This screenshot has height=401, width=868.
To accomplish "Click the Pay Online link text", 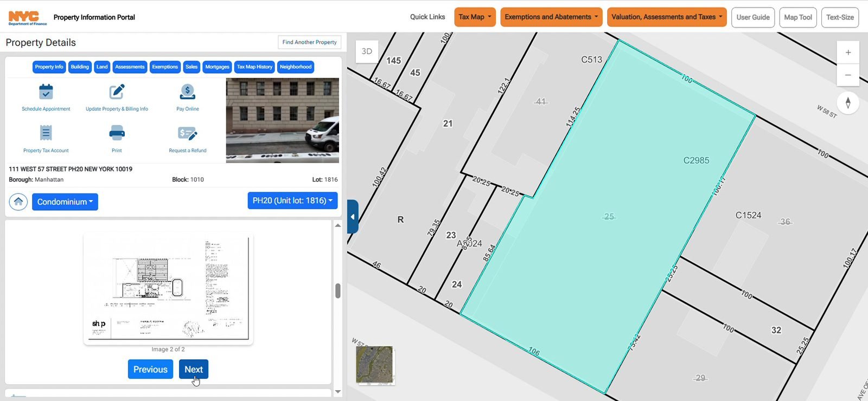I will point(188,109).
